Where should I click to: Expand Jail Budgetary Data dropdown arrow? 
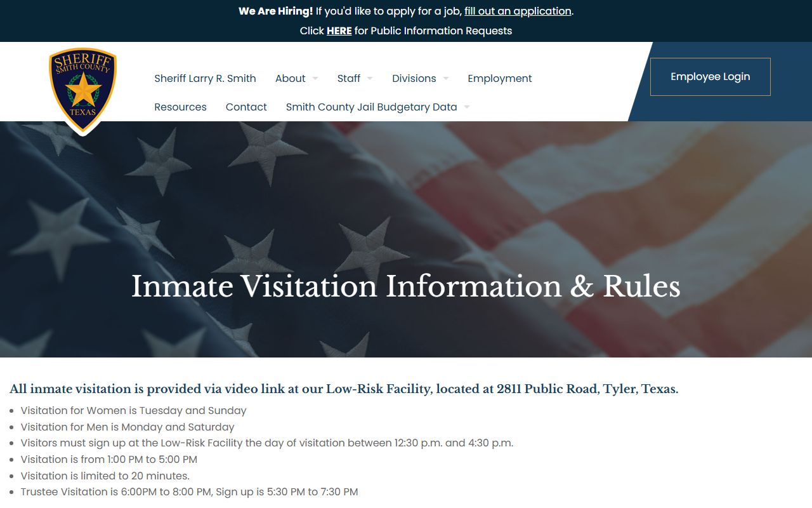467,107
